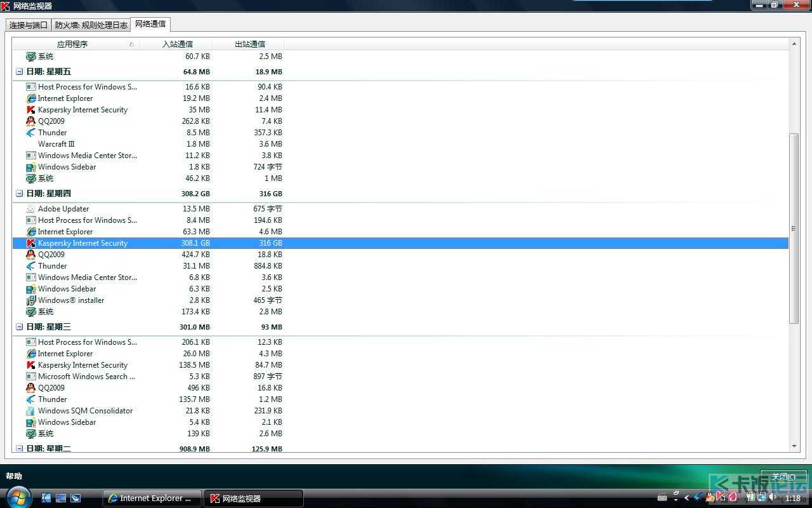Click the Windows® installer icon
The width and height of the screenshot is (812, 508).
click(x=31, y=300)
